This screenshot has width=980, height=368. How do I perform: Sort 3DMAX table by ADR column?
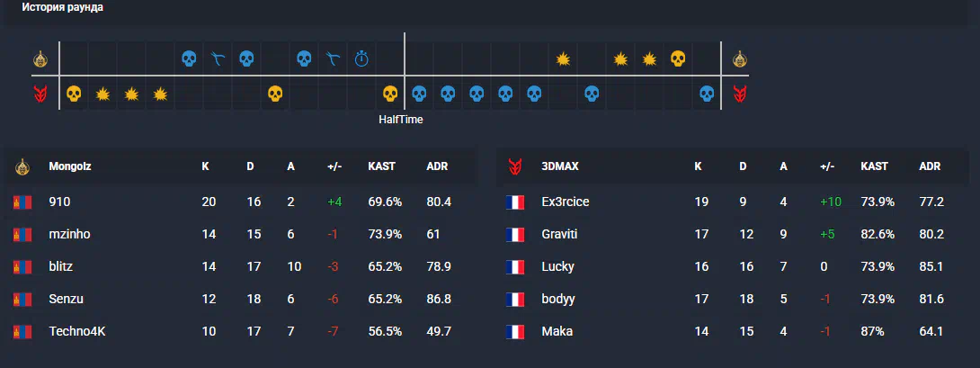tap(930, 167)
